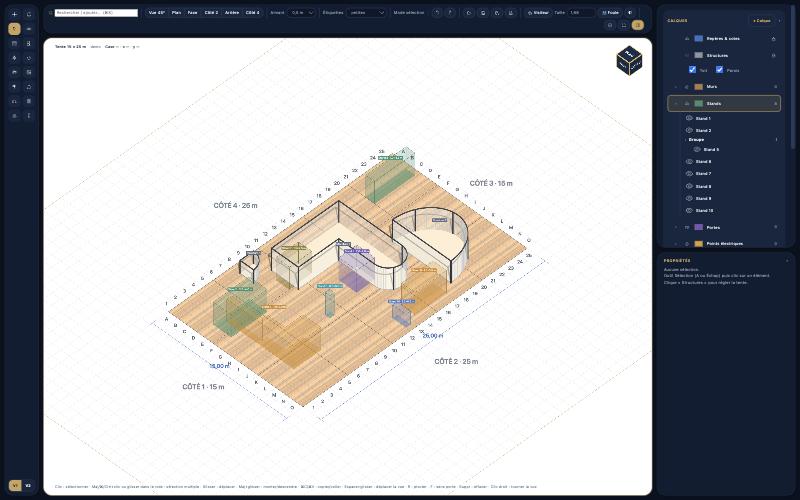Expand the Points électriques layer chevron
Image resolution: width=800 pixels, height=500 pixels.
point(676,244)
